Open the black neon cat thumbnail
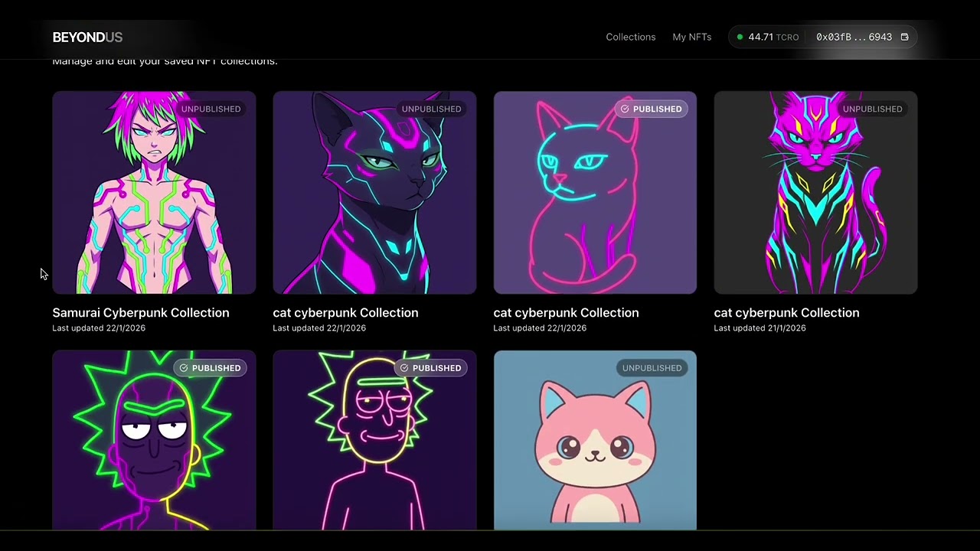This screenshot has height=551, width=980. [x=374, y=193]
